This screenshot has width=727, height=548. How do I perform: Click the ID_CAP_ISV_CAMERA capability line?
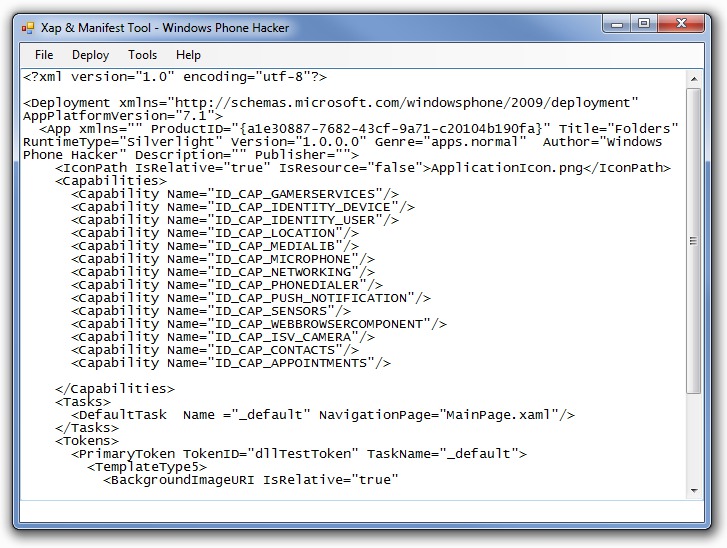coord(223,337)
